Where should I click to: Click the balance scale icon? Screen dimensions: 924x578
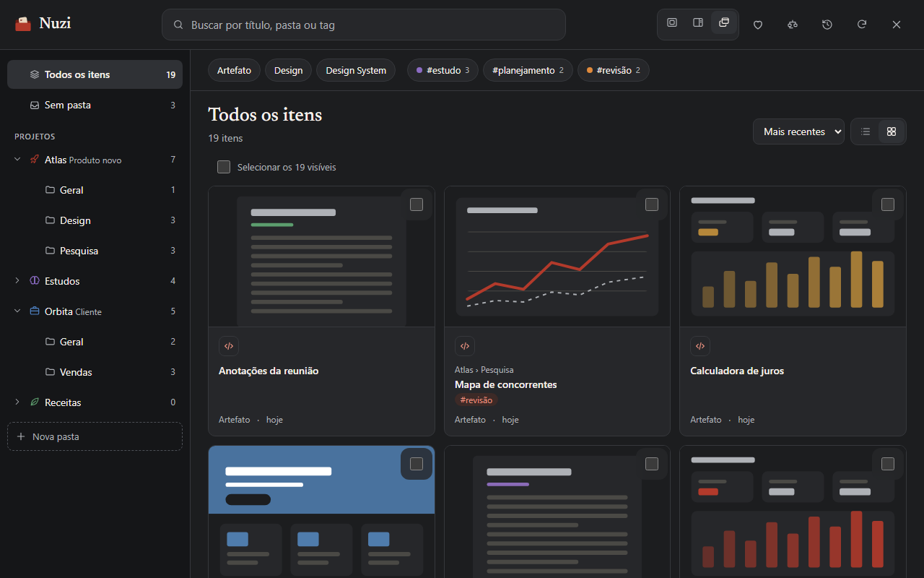[793, 25]
